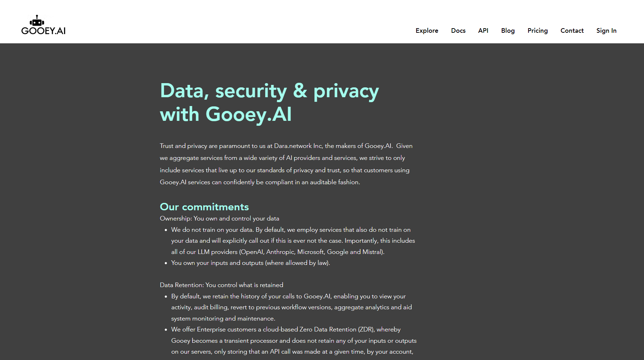Click the "Our commitments" section heading

pyautogui.click(x=204, y=207)
